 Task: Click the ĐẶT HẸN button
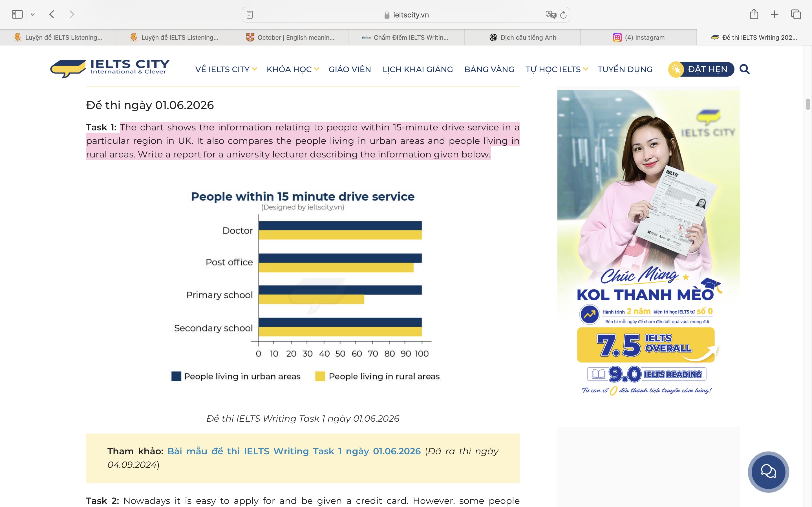pos(701,69)
